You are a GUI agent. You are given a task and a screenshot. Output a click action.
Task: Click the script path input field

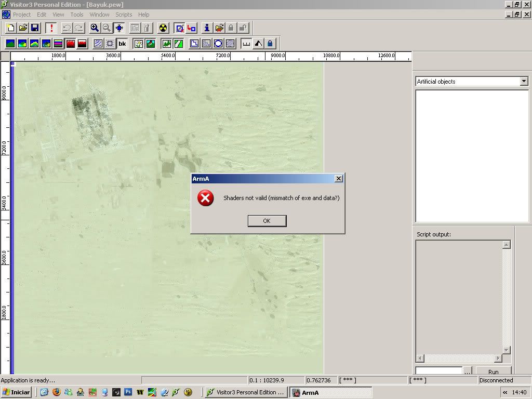click(x=438, y=371)
